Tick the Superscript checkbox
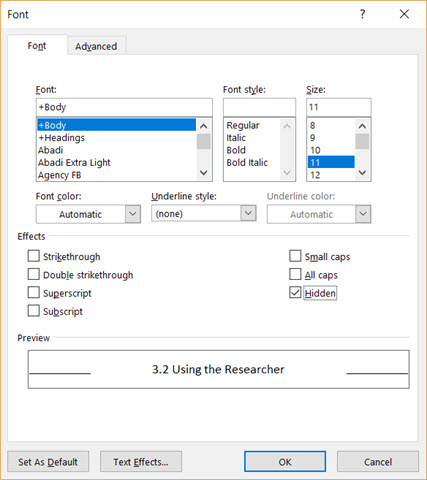This screenshot has height=480, width=427. tap(34, 293)
